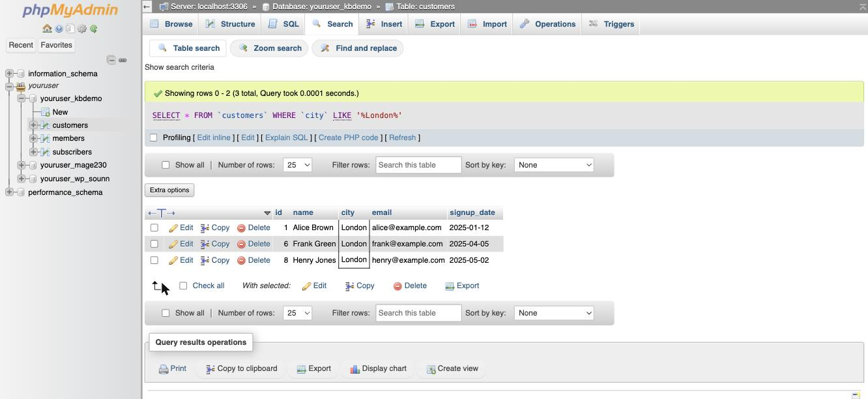Image resolution: width=868 pixels, height=399 pixels.
Task: Check the Henry Jones row checkbox
Action: pyautogui.click(x=154, y=260)
